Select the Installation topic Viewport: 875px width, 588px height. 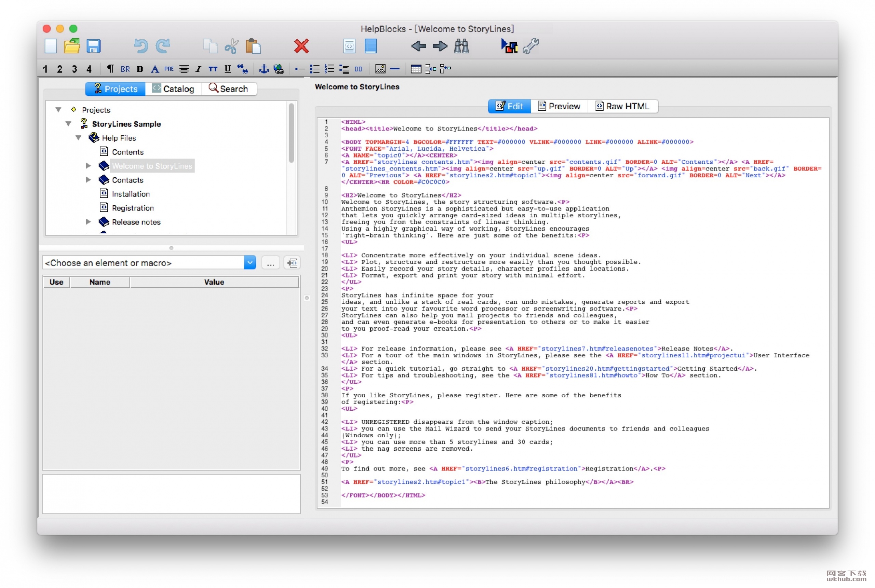pyautogui.click(x=131, y=194)
